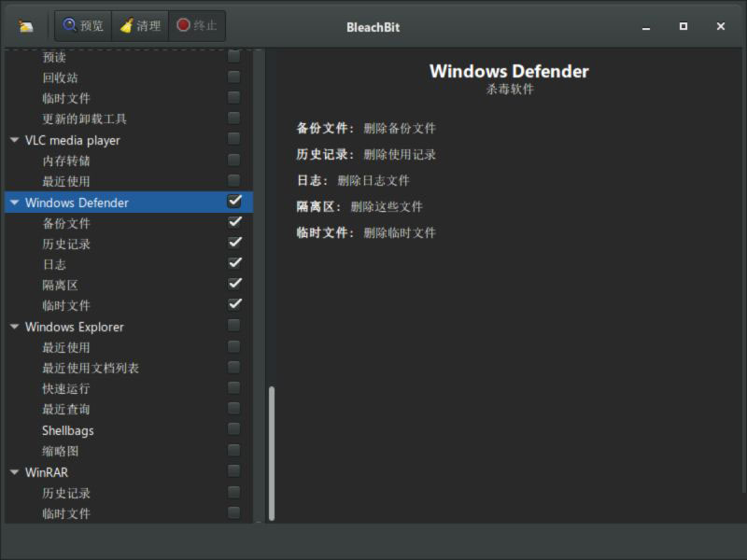Uncheck 隔离区 under Windows Defender
The image size is (747, 560).
pos(234,285)
